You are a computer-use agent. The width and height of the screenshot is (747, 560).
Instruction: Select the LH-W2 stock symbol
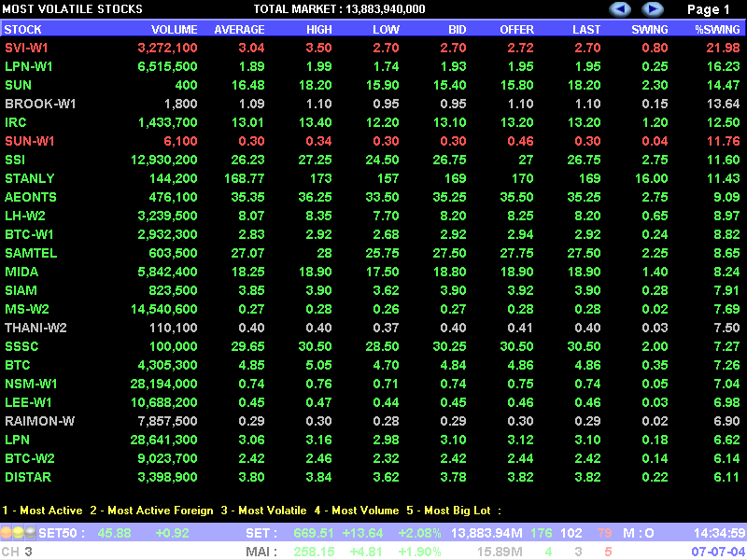[25, 216]
